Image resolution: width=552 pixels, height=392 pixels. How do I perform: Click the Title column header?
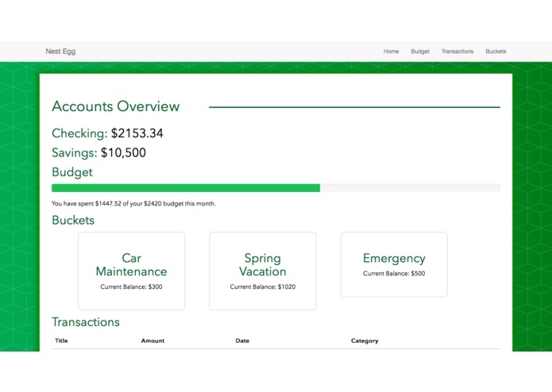click(x=61, y=340)
